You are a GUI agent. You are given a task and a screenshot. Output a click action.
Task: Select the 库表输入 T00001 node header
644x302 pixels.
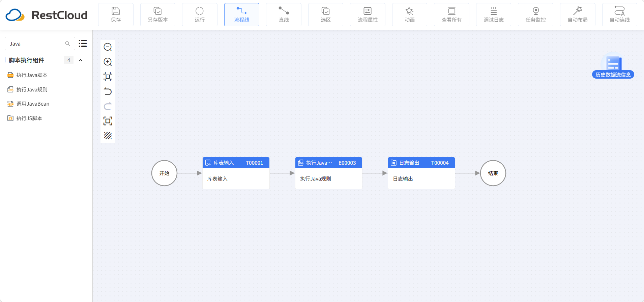236,163
